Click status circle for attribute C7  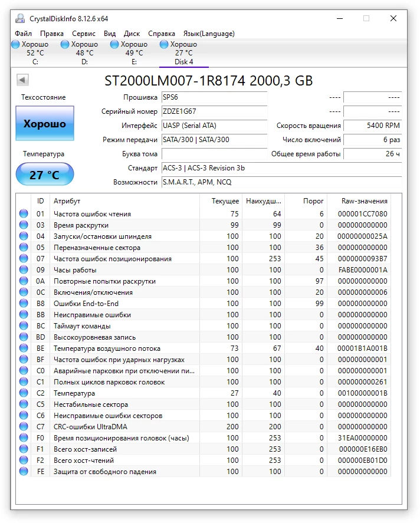tap(24, 427)
